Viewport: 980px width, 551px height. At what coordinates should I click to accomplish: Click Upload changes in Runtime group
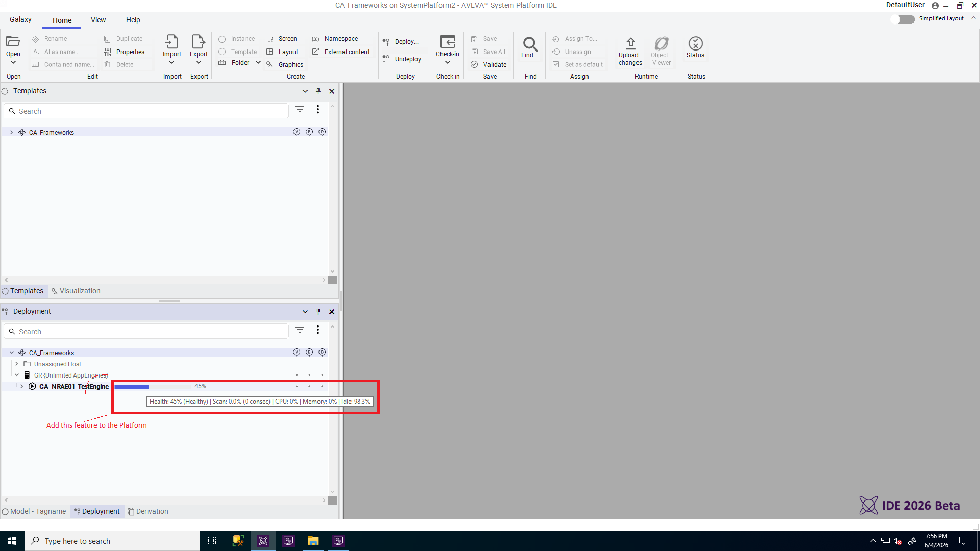[x=630, y=51]
